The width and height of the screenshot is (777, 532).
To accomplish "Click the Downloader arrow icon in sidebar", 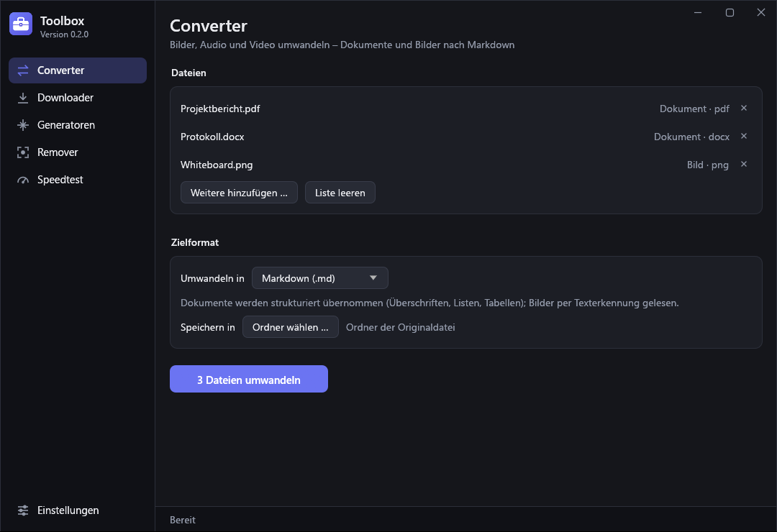I will 23,98.
